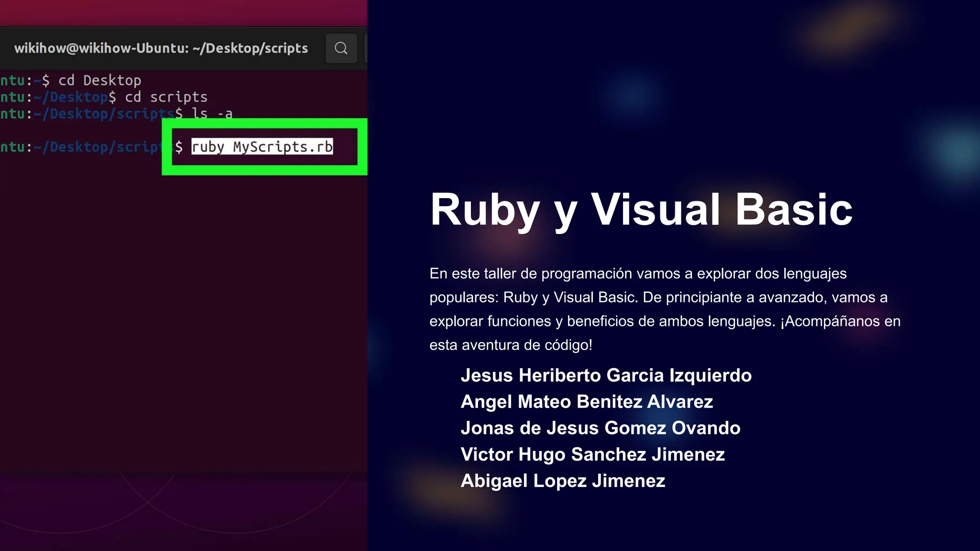
Task: Click the highlighted ruby MyScripts.rb command
Action: [262, 147]
